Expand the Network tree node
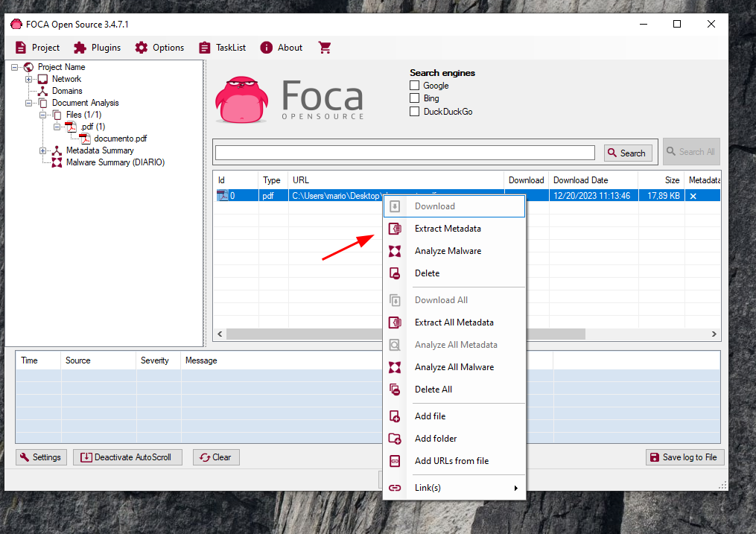The image size is (756, 534). pyautogui.click(x=29, y=79)
